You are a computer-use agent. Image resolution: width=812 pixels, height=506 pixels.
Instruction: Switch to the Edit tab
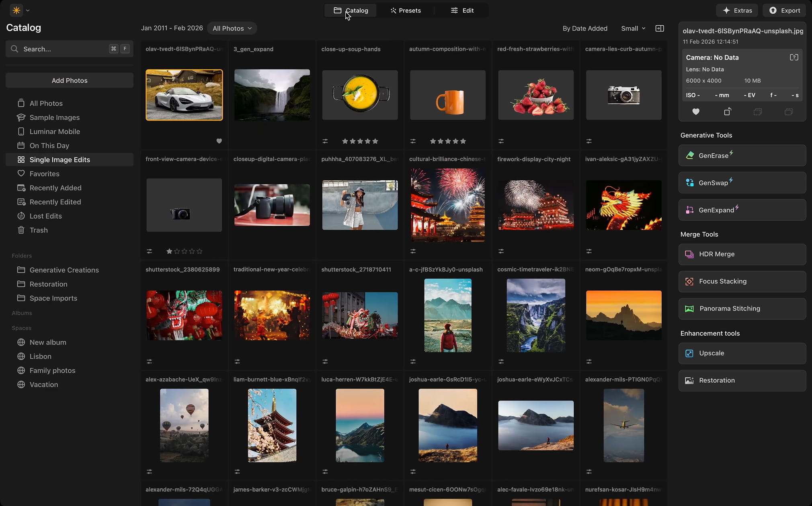[462, 10]
